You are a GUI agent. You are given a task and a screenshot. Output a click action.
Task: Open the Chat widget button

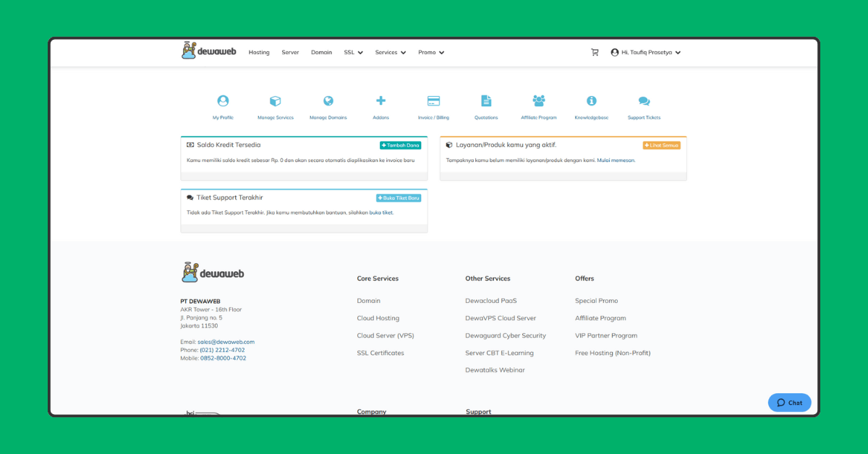point(789,403)
